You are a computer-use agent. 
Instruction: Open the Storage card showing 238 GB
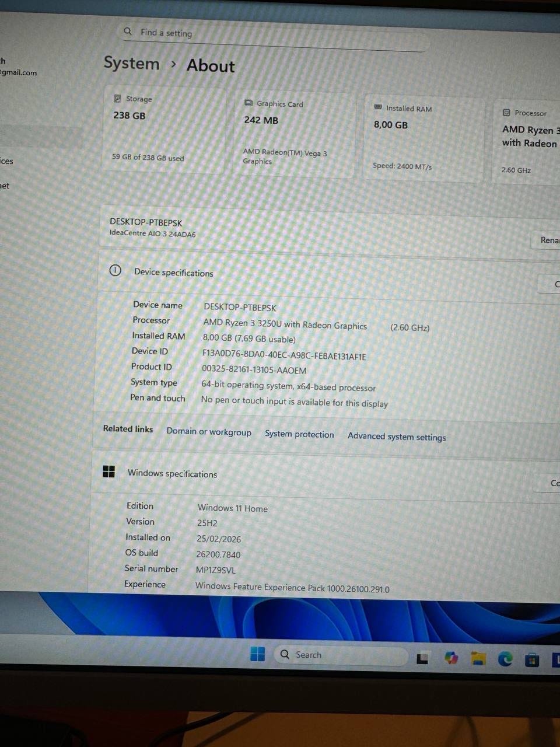point(164,130)
